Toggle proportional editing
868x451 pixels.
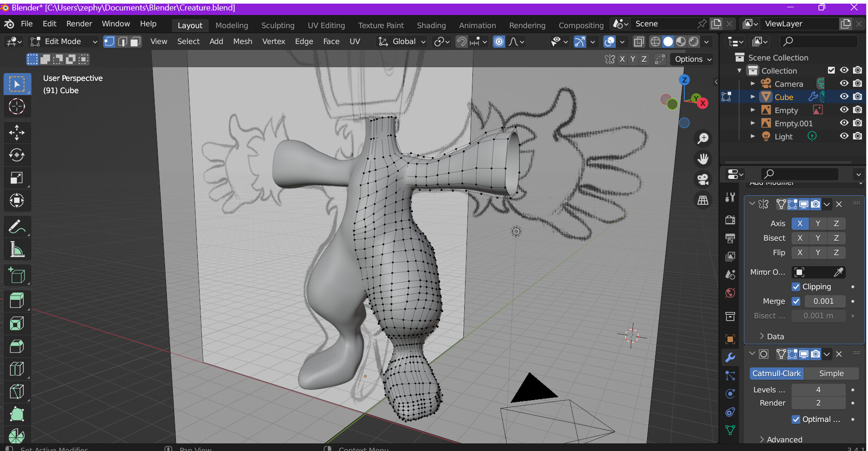pyautogui.click(x=499, y=41)
